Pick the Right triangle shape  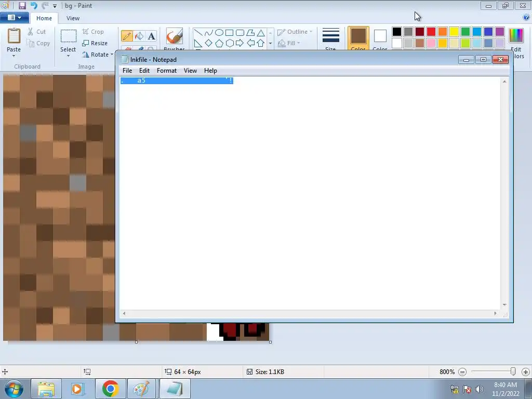click(x=198, y=43)
